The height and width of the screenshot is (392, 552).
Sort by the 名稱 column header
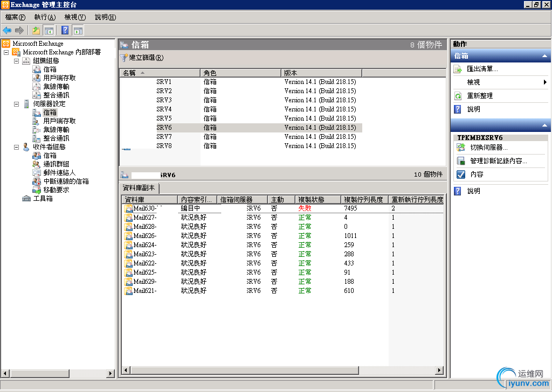[x=160, y=73]
